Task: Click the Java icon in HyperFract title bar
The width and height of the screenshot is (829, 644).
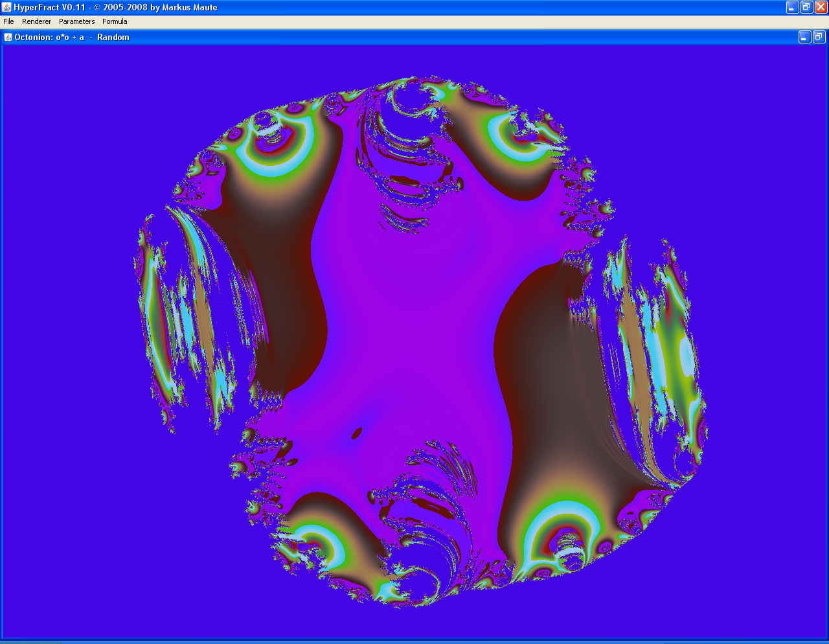Action: click(6, 7)
